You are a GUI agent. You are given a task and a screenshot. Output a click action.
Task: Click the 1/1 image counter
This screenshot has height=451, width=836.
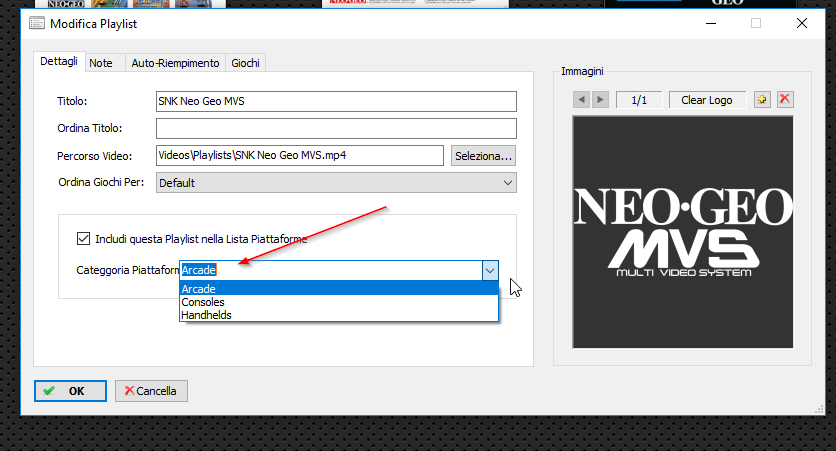click(639, 100)
